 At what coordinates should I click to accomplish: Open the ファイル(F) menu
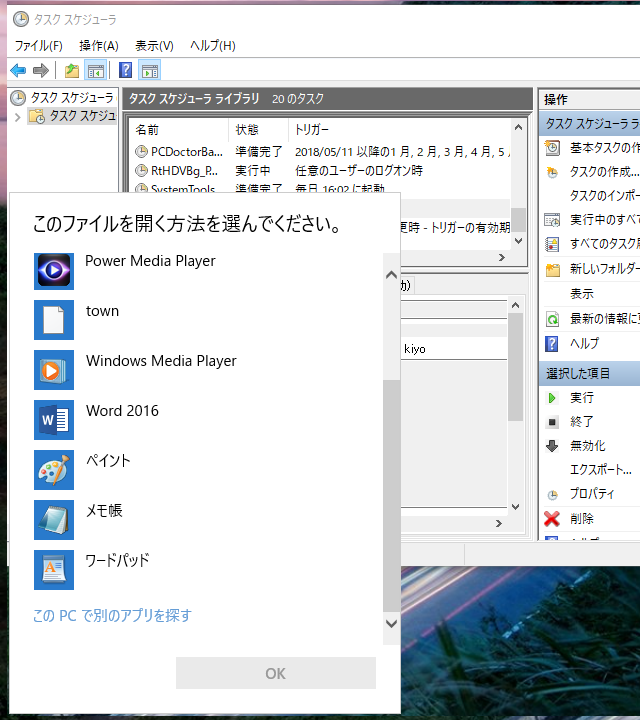[x=39, y=46]
